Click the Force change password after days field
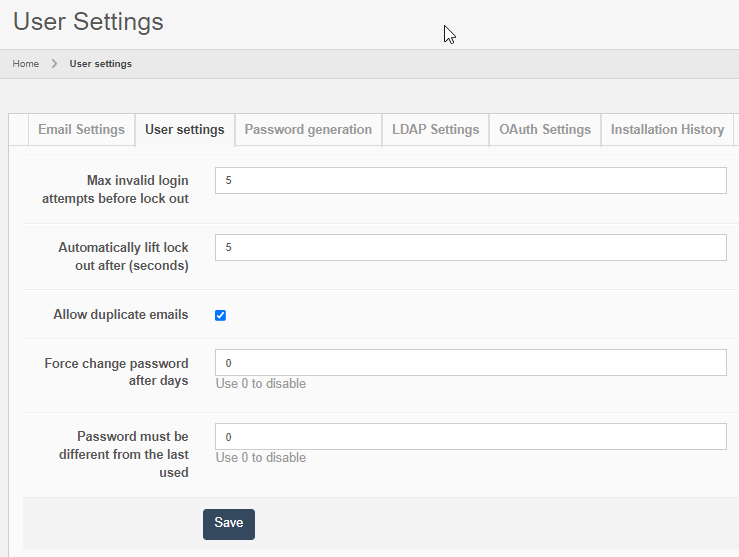The height and width of the screenshot is (557, 739). [470, 363]
